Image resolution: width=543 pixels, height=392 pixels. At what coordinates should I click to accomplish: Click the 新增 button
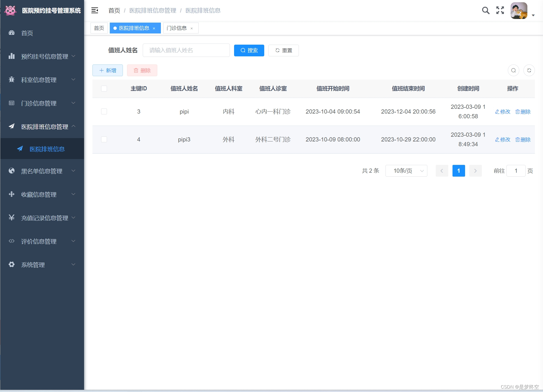click(108, 70)
